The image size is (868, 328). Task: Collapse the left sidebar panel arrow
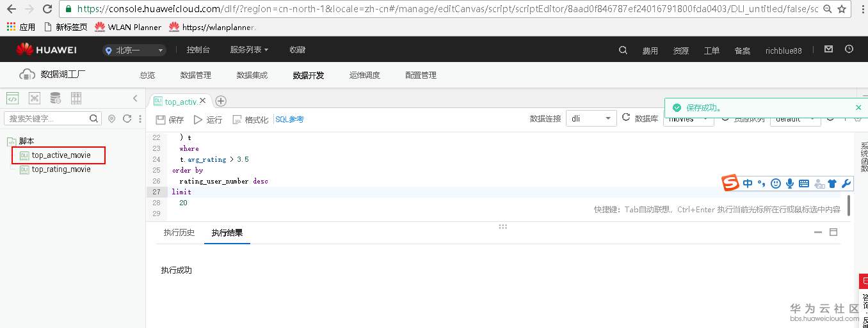click(x=135, y=98)
